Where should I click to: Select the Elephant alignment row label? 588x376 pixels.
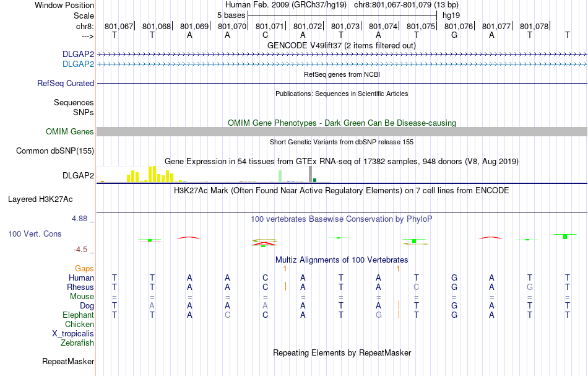point(78,315)
